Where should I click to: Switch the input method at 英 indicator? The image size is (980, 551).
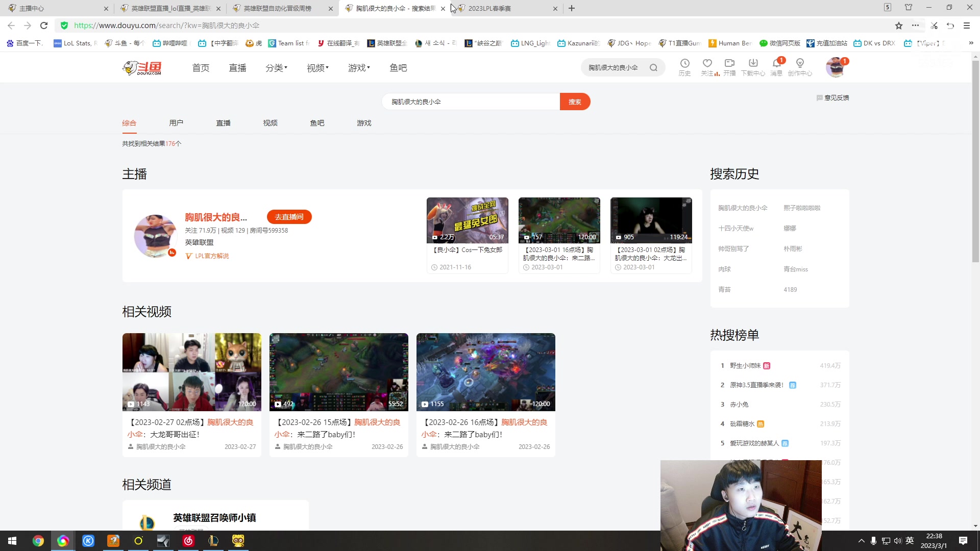click(910, 541)
